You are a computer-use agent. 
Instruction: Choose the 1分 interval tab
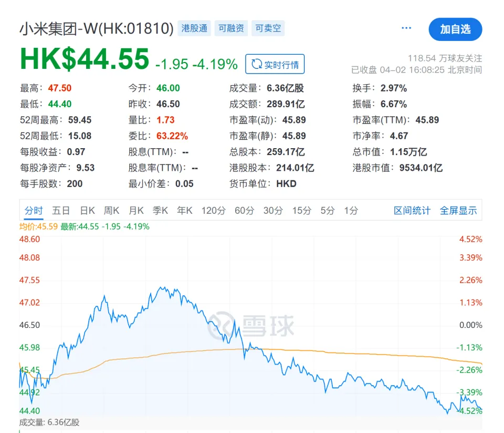click(x=351, y=211)
